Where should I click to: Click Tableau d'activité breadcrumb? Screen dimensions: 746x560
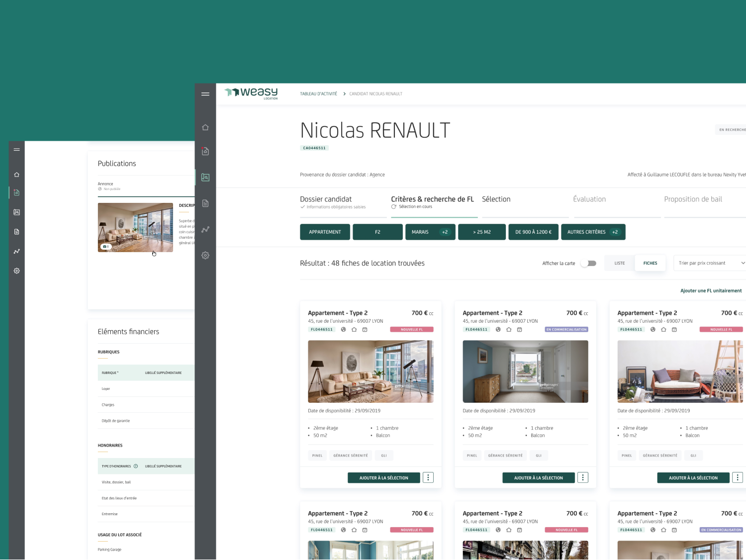point(318,93)
